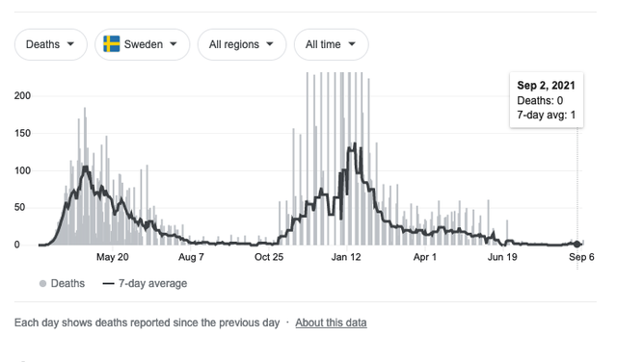
Task: Click the caret arrow beside All regions
Action: tap(270, 44)
